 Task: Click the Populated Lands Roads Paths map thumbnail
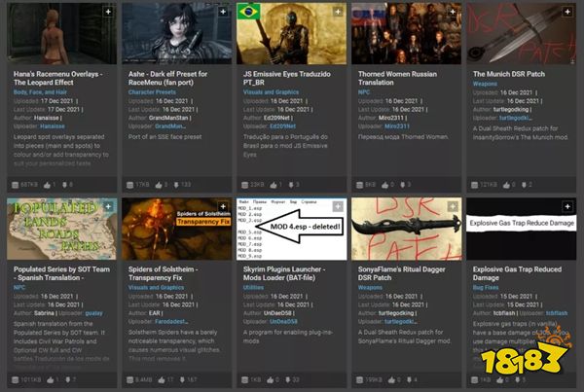pos(62,229)
